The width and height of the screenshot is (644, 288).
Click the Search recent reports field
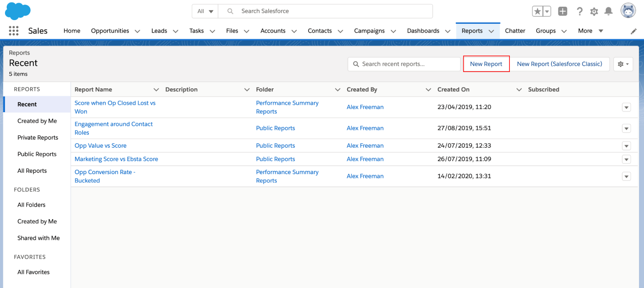(404, 64)
